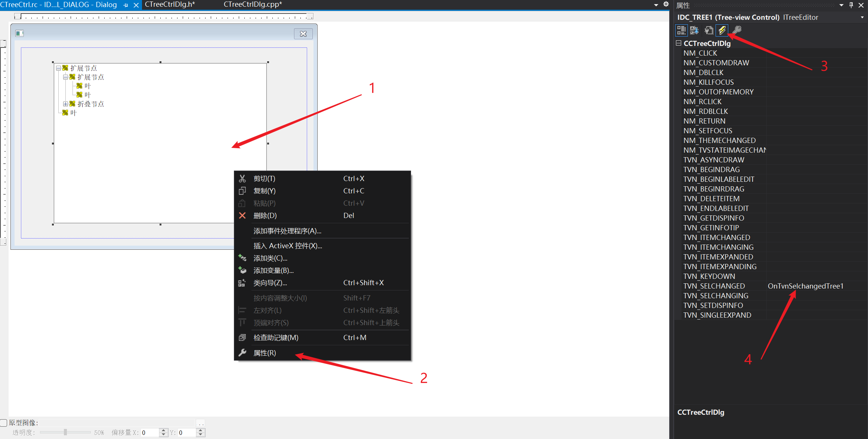This screenshot has height=439, width=868.
Task: Click the 折叠节点 label in the tree control
Action: click(91, 104)
